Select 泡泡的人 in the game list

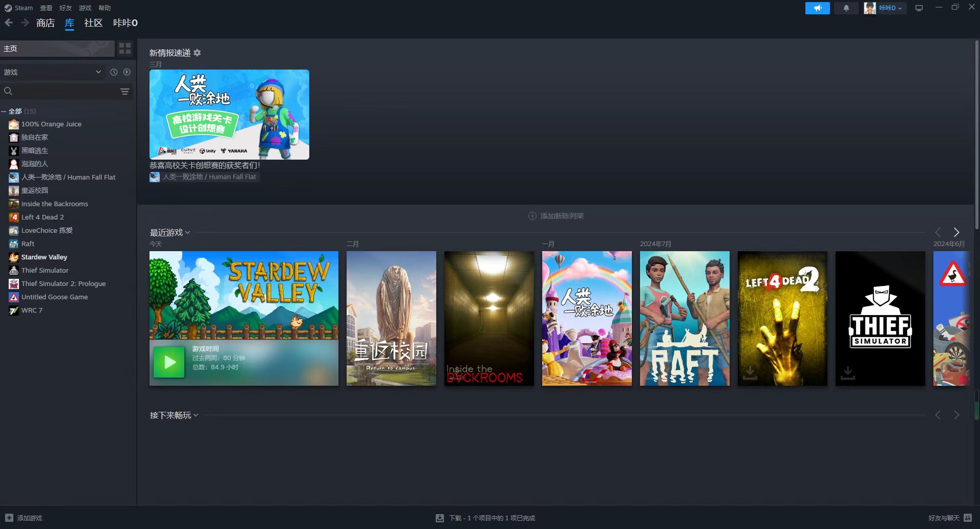(35, 164)
